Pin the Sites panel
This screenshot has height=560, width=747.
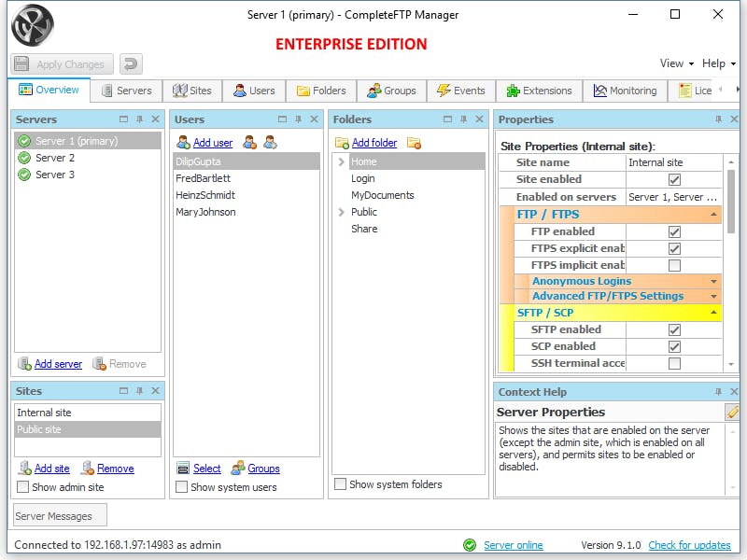(139, 390)
